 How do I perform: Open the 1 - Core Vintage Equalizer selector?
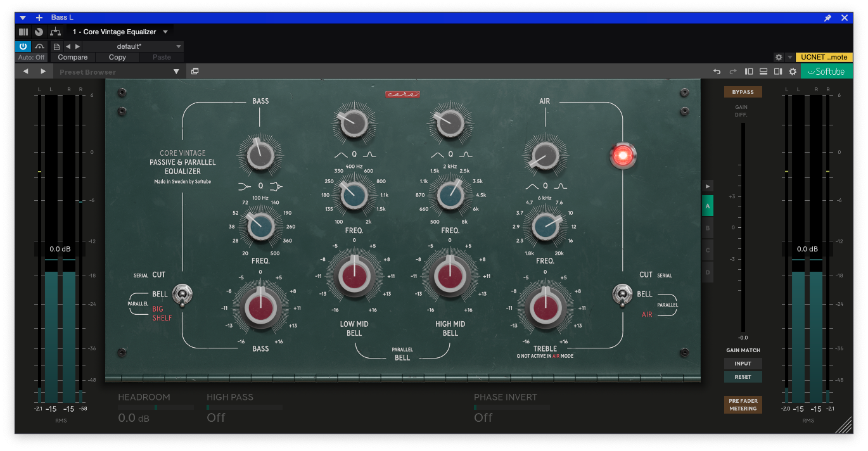(120, 32)
